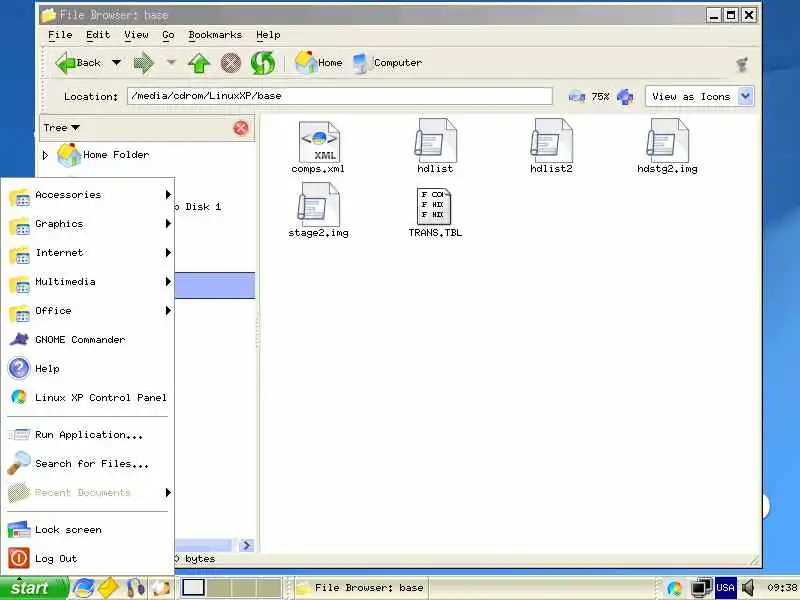Open the Tree side pane selector
The height and width of the screenshot is (600, 800).
62,128
